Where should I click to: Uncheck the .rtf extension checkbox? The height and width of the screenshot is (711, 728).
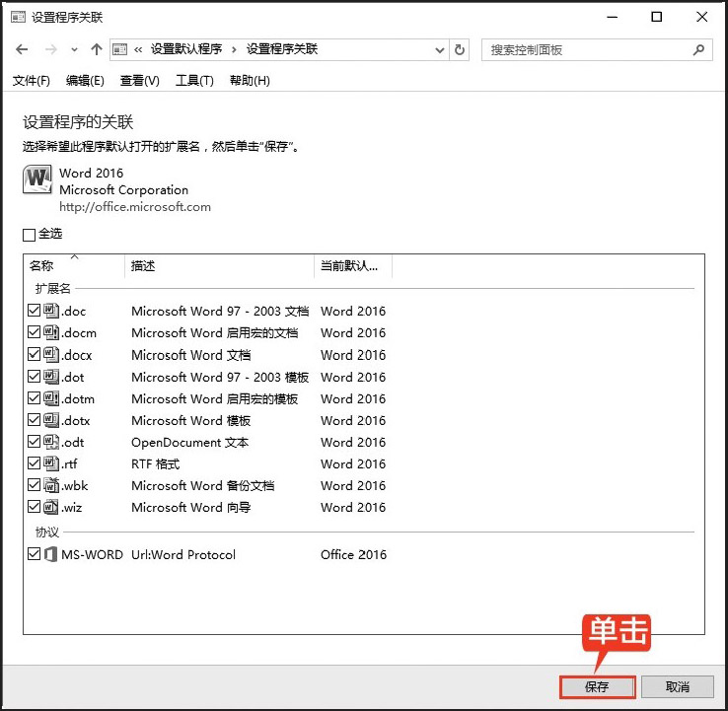tap(34, 462)
